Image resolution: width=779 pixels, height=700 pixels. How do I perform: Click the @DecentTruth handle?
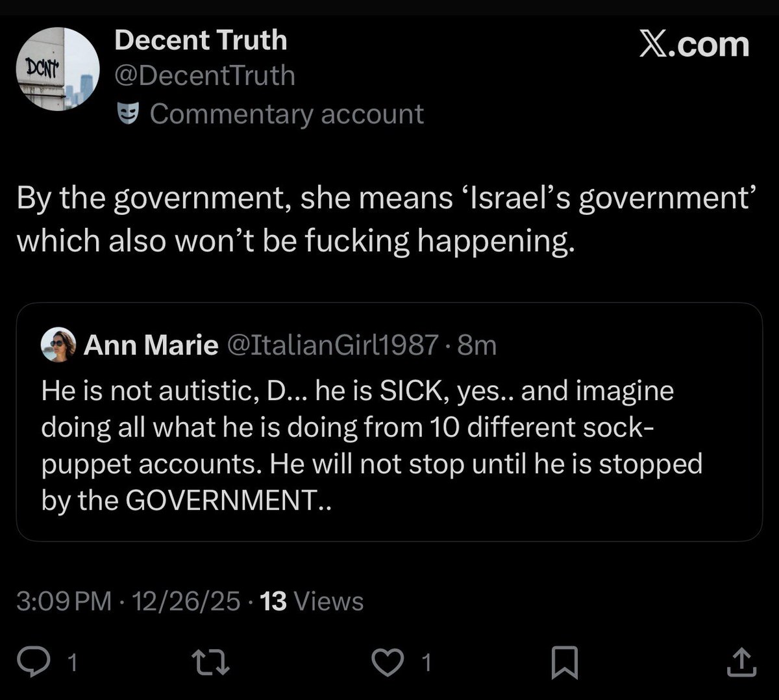(x=204, y=76)
